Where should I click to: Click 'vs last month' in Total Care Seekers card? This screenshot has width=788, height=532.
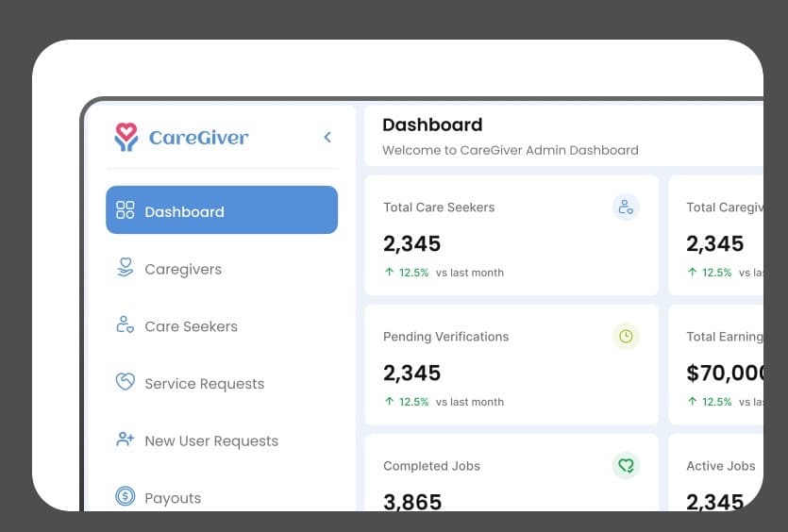(x=470, y=273)
